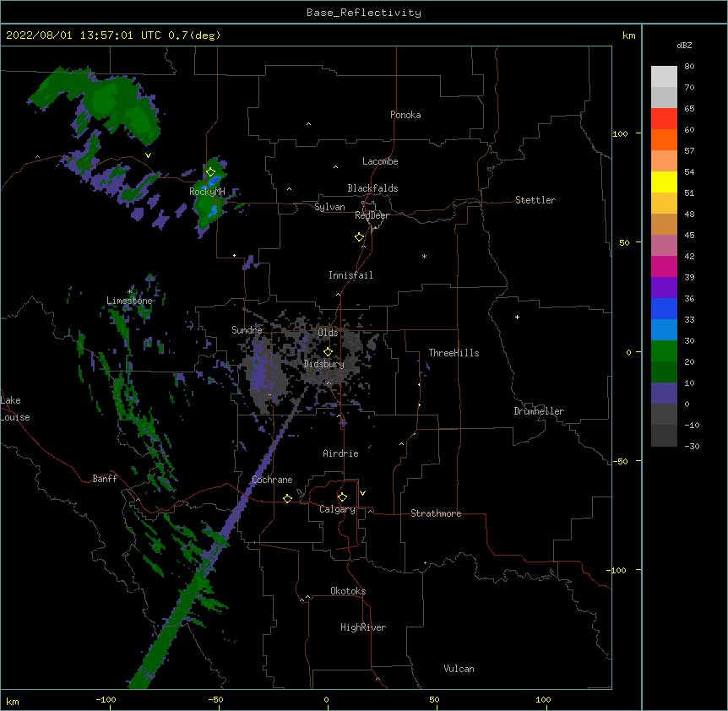Select the dusty pink 42-45 dBZ swatch
Screen dimensions: 728x711
pyautogui.click(x=664, y=245)
